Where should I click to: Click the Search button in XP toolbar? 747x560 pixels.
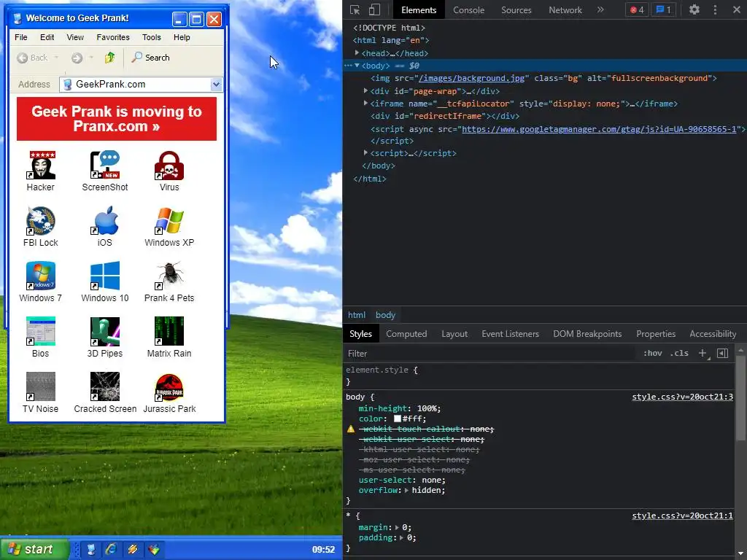coord(150,58)
